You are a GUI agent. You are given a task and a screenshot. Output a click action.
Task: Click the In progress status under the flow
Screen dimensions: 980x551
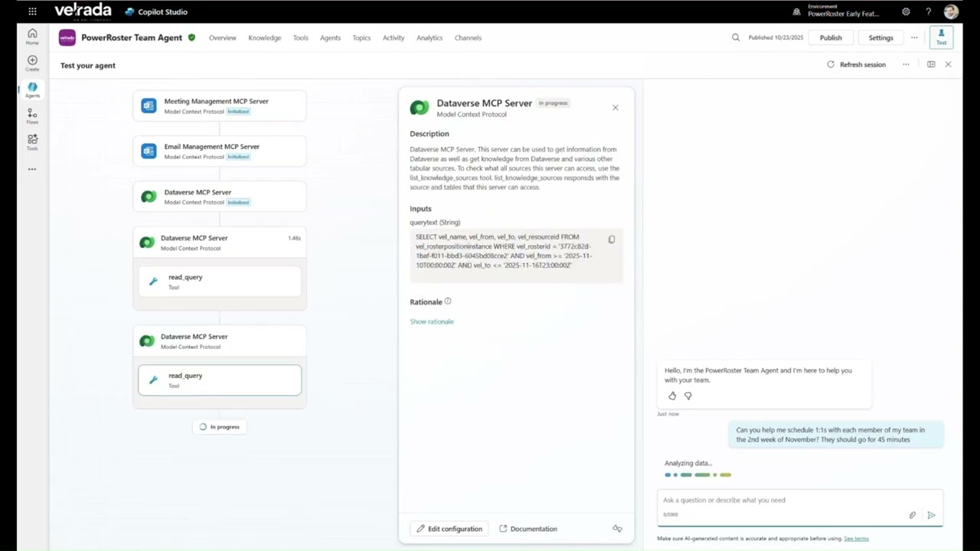[220, 427]
